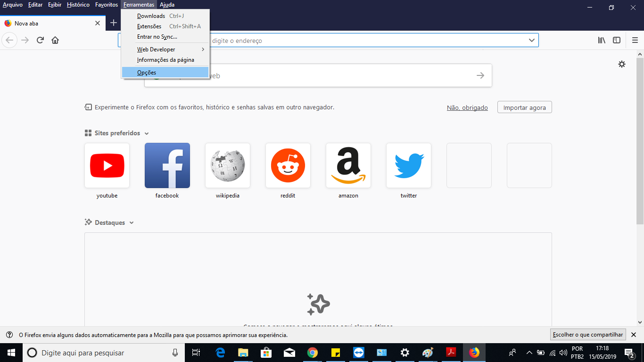Choose Extensões from the menu
Image resolution: width=644 pixels, height=362 pixels.
point(165,26)
